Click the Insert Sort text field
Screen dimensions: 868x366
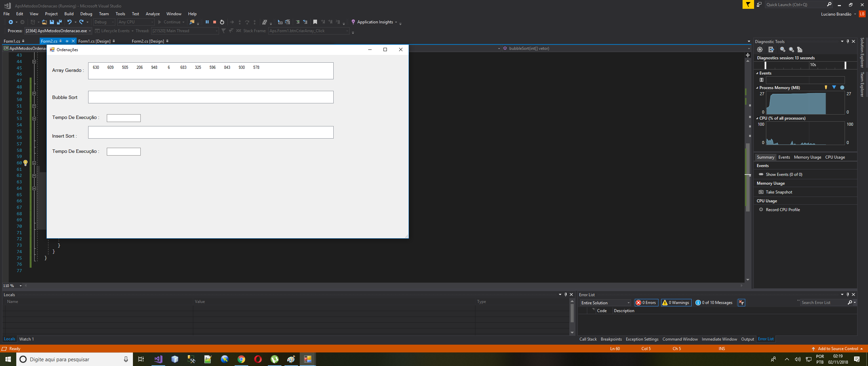tap(211, 133)
